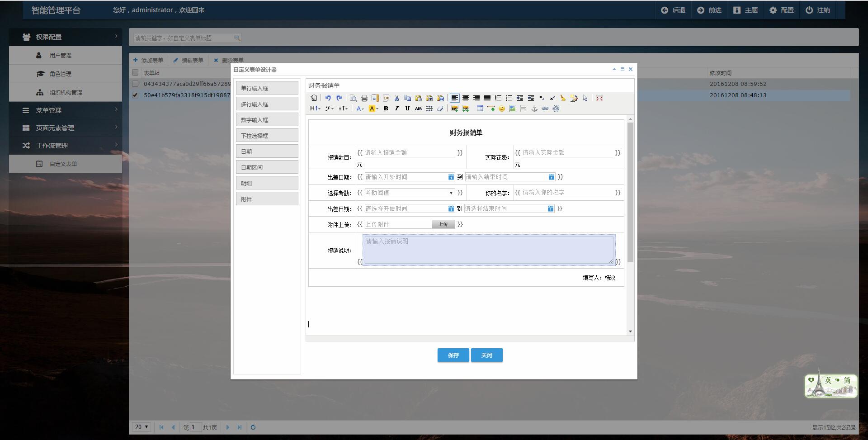Click the print icon in editor toolbar
Screen dimensions: 868x440
point(364,98)
